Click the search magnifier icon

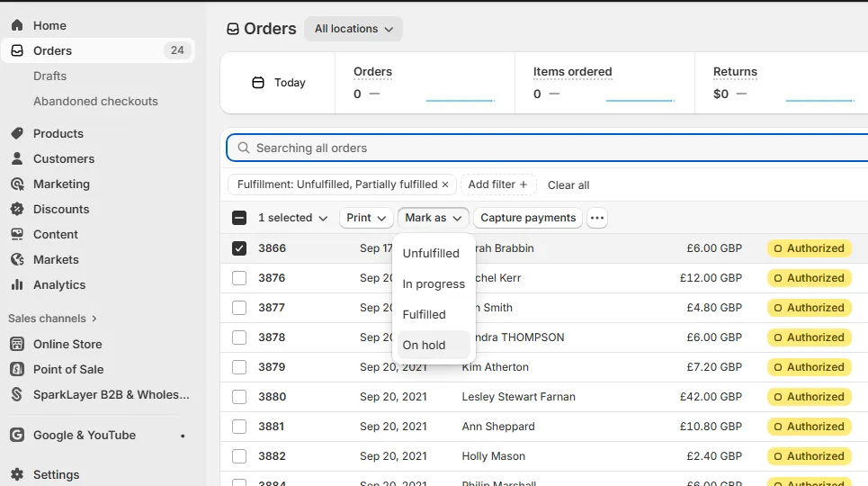pos(244,148)
